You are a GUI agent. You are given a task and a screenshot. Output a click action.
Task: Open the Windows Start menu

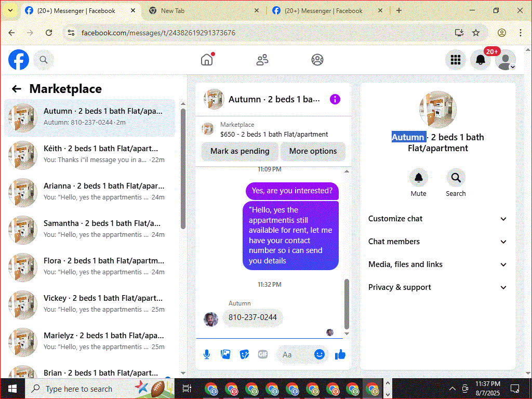pos(12,389)
